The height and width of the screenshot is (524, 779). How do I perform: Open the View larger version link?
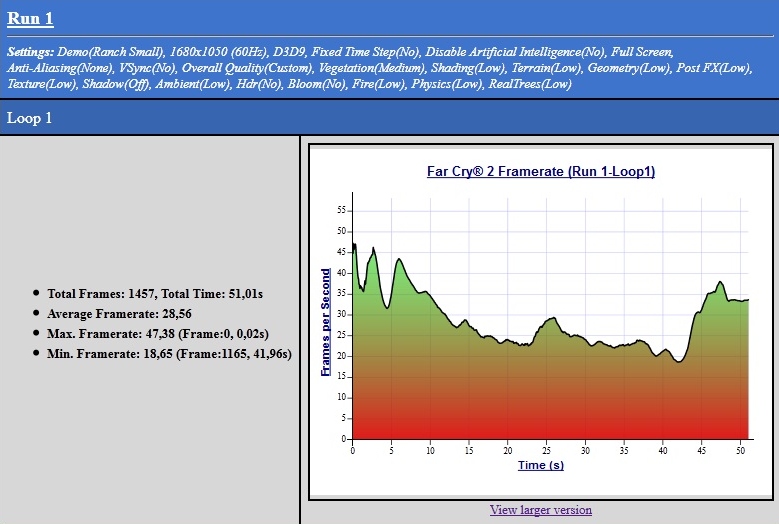(x=540, y=510)
